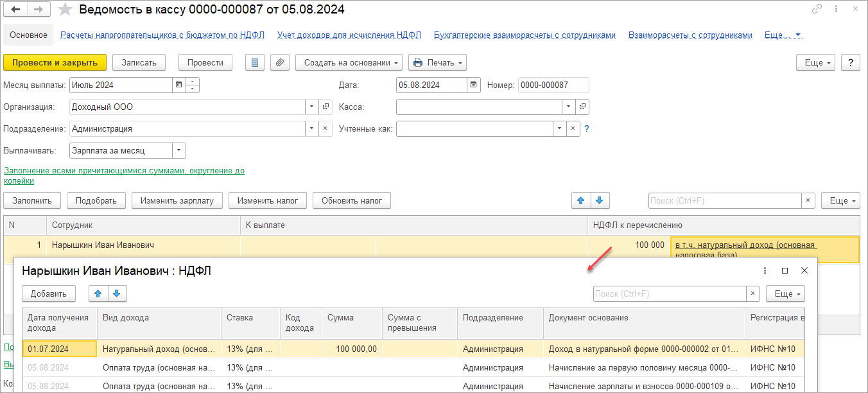Copy document link with chain icon

[x=817, y=9]
